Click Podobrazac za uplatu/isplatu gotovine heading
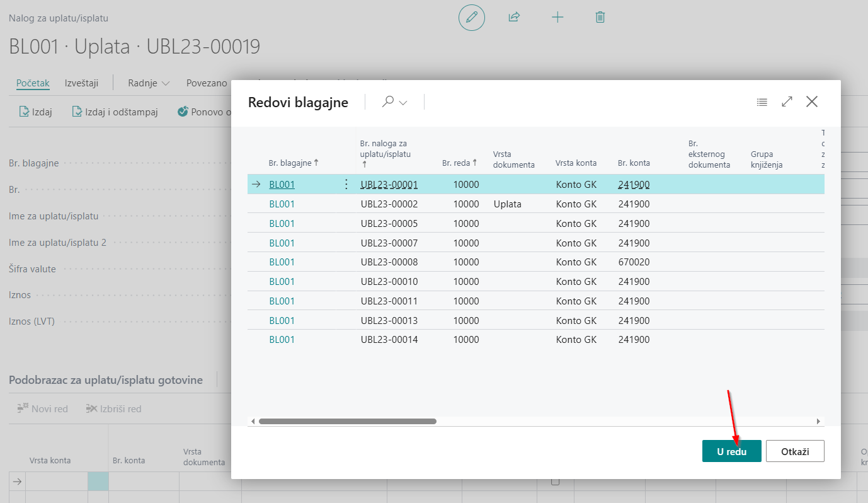Image resolution: width=868 pixels, height=503 pixels. tap(106, 380)
